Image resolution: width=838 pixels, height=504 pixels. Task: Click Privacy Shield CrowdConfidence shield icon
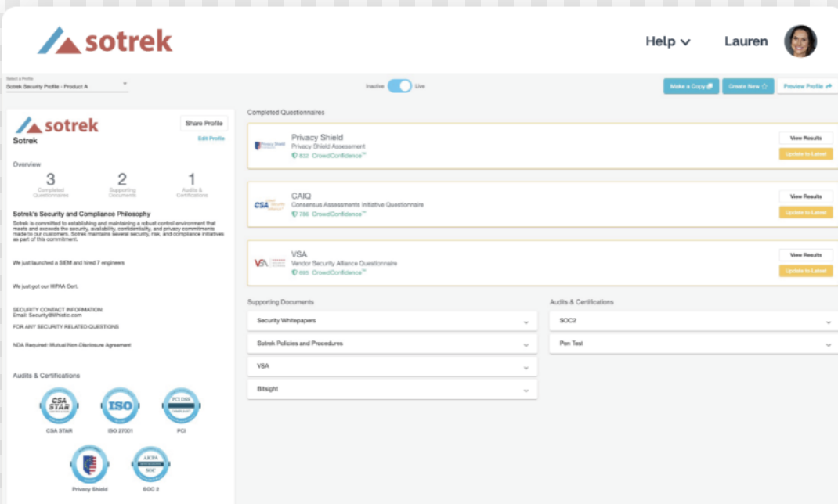point(294,156)
